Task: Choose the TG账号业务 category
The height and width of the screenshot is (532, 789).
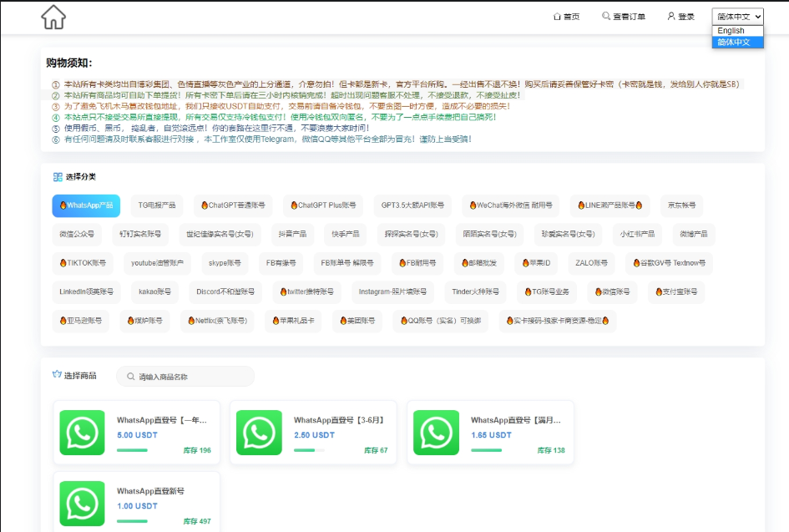Action: 547,291
